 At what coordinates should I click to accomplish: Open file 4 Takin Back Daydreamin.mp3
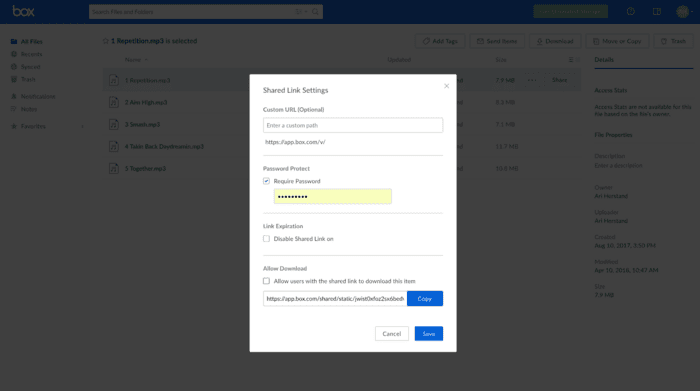(164, 146)
